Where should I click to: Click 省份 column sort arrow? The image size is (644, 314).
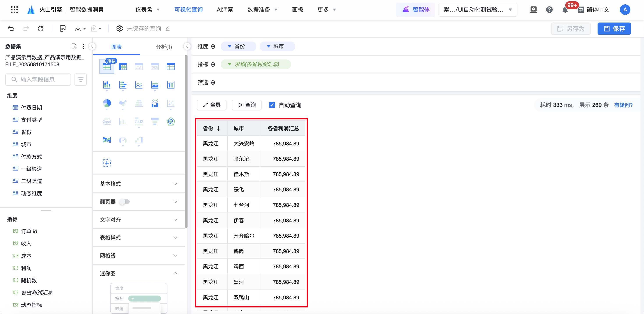pos(219,129)
